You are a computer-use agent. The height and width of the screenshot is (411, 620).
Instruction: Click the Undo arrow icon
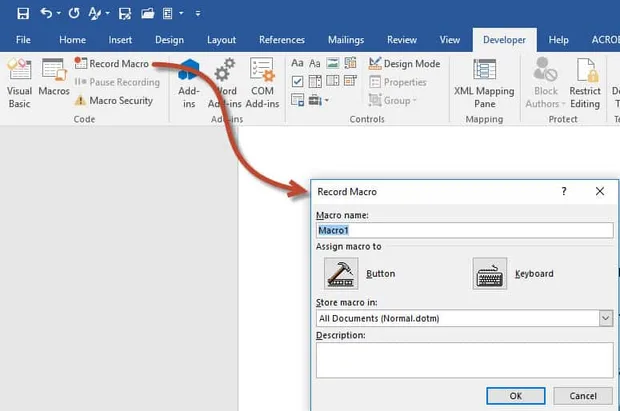46,13
